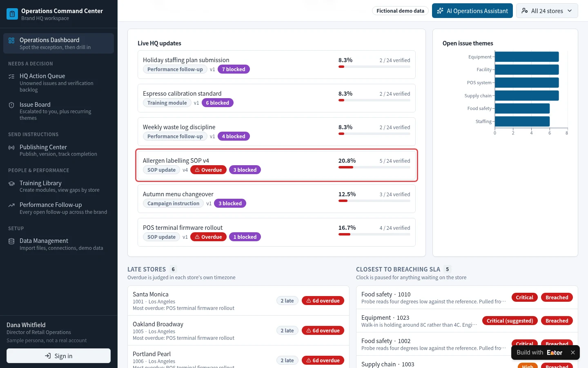Viewport: 588px width, 368px height.
Task: Click the Data Management database icon
Action: click(x=11, y=241)
